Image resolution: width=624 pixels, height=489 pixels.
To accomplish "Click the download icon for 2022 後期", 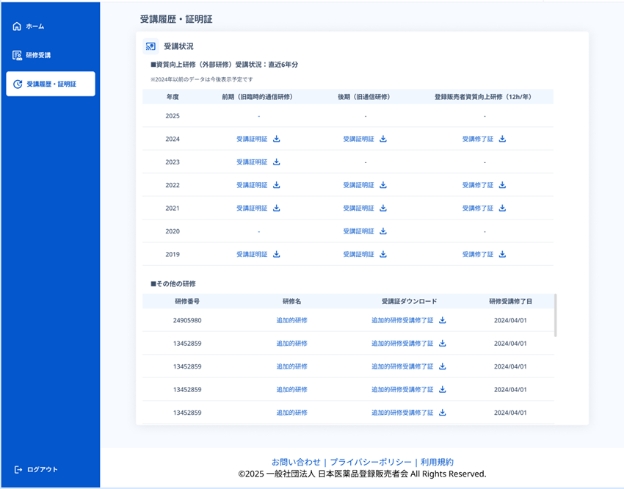I will 383,185.
